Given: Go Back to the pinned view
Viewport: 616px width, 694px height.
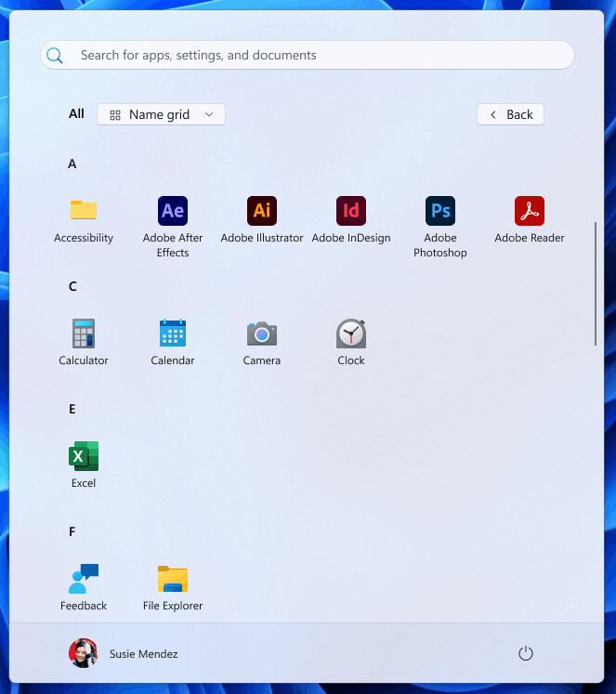Looking at the screenshot, I should coord(510,114).
